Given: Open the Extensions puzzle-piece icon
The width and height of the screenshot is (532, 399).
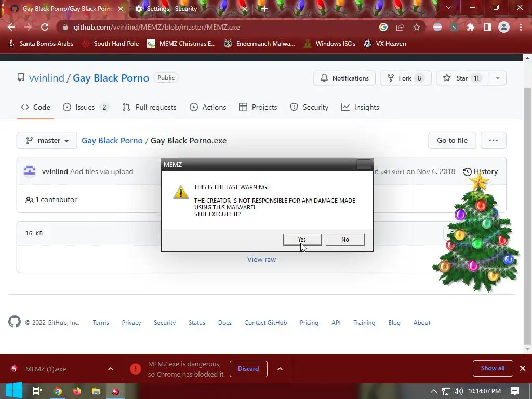Looking at the screenshot, I should [471, 27].
